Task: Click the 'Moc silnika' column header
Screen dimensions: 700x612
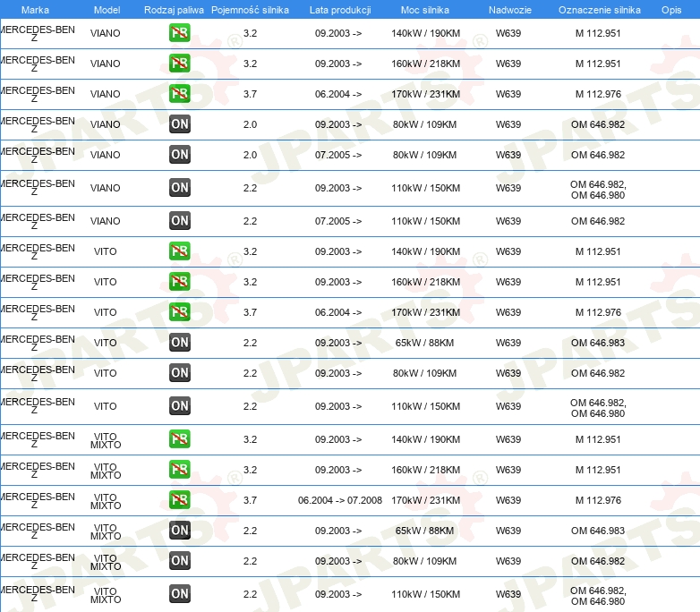Action: click(425, 10)
